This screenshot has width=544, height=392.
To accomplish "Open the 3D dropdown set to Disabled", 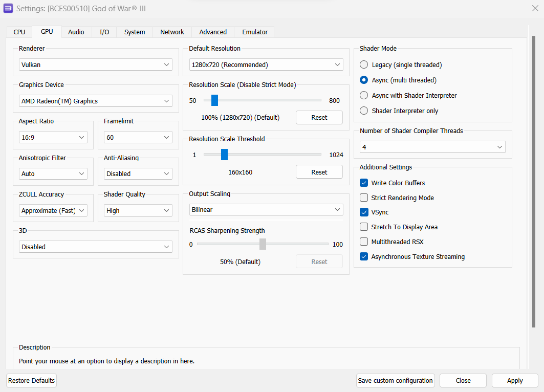I will (x=95, y=247).
